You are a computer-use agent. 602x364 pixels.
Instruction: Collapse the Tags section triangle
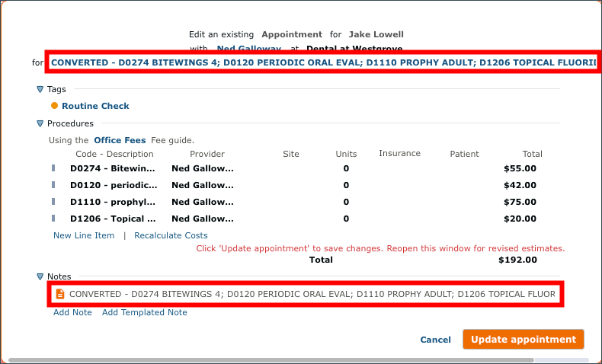(40, 89)
